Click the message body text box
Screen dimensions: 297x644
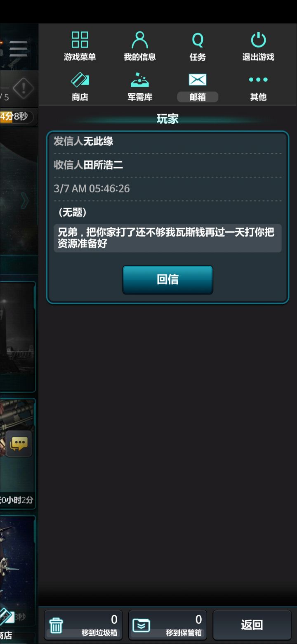click(x=167, y=238)
